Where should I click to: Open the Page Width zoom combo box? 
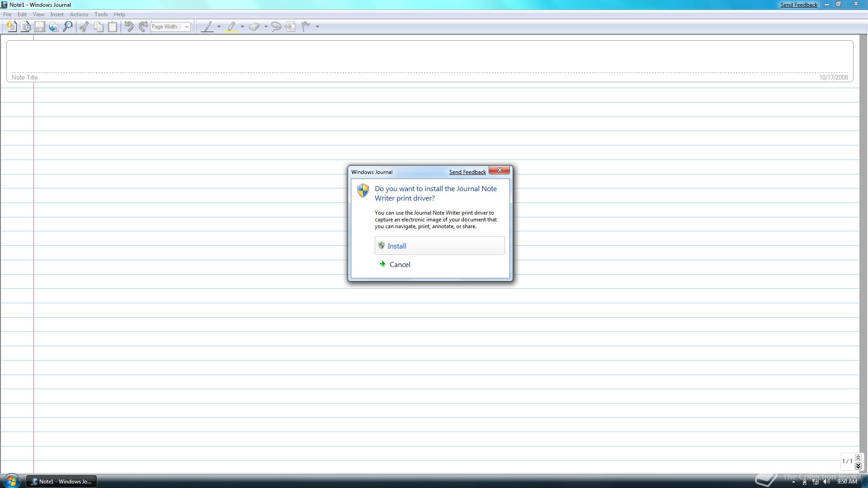[x=170, y=27]
